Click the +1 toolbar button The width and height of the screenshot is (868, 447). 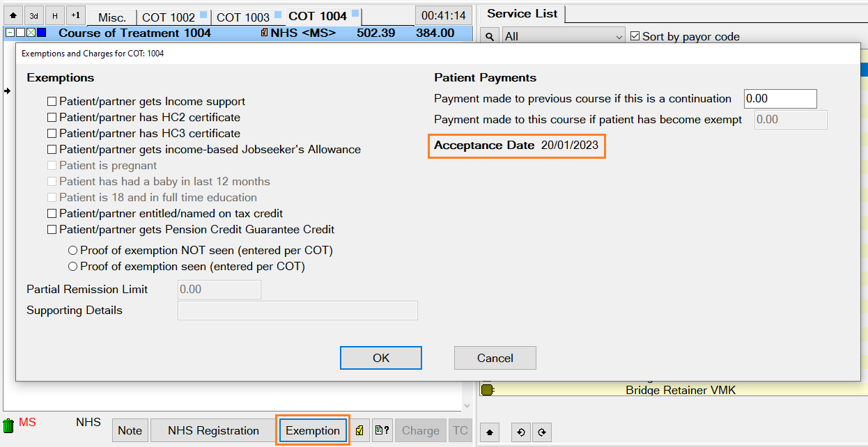(x=76, y=15)
